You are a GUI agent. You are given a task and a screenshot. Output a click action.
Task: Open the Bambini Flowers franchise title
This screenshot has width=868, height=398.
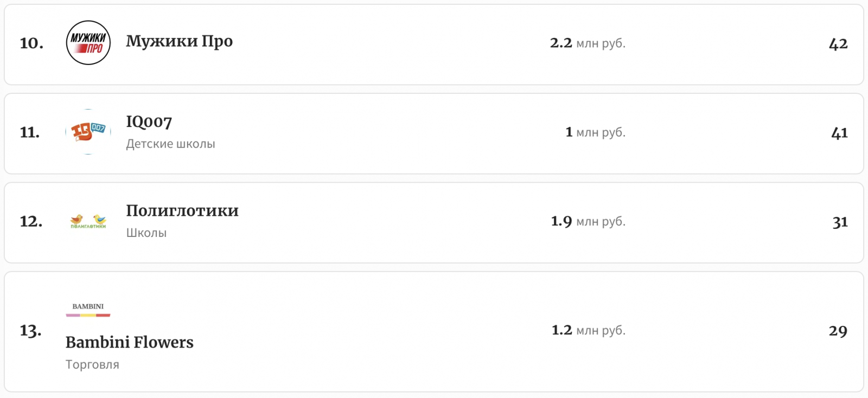(129, 342)
